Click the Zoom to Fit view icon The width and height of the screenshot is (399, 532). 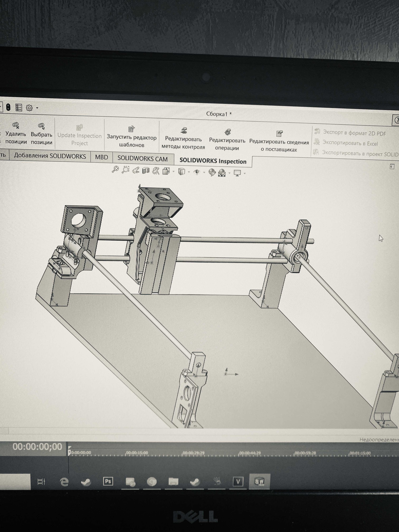pyautogui.click(x=115, y=169)
